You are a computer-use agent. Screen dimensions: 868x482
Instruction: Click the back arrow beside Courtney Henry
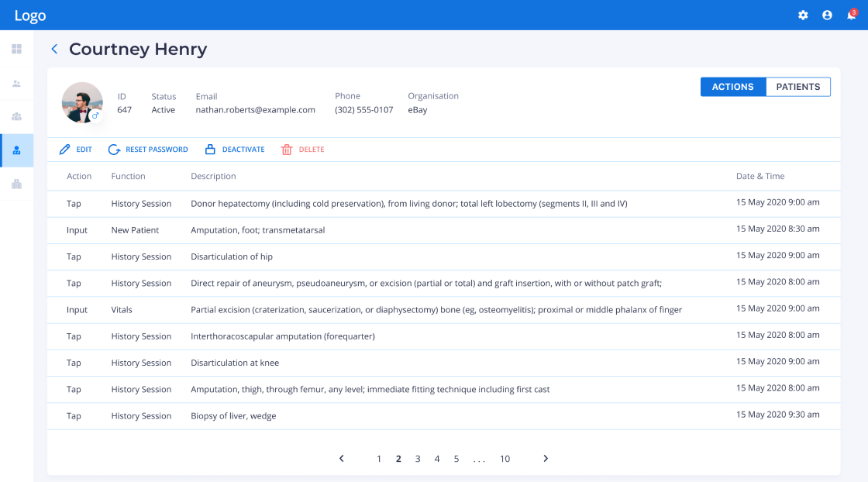tap(54, 50)
